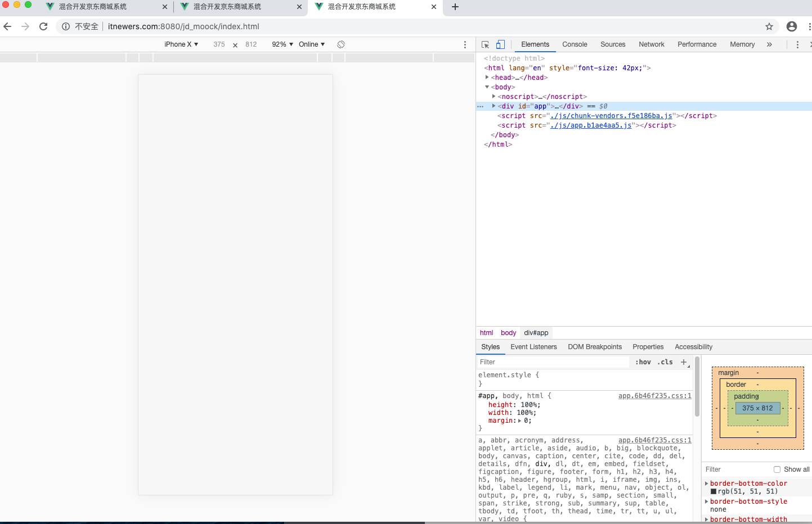
Task: Click body in the breadcrumb bar
Action: pyautogui.click(x=509, y=333)
